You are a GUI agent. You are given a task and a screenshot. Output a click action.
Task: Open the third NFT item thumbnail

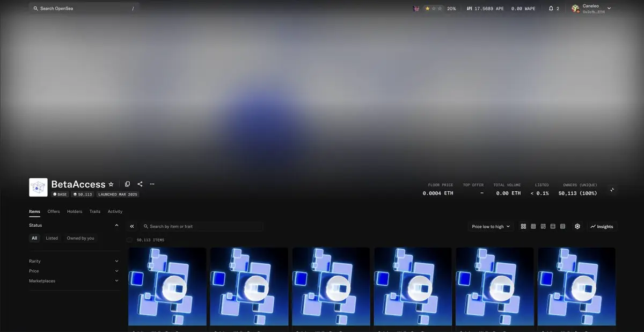tap(331, 286)
